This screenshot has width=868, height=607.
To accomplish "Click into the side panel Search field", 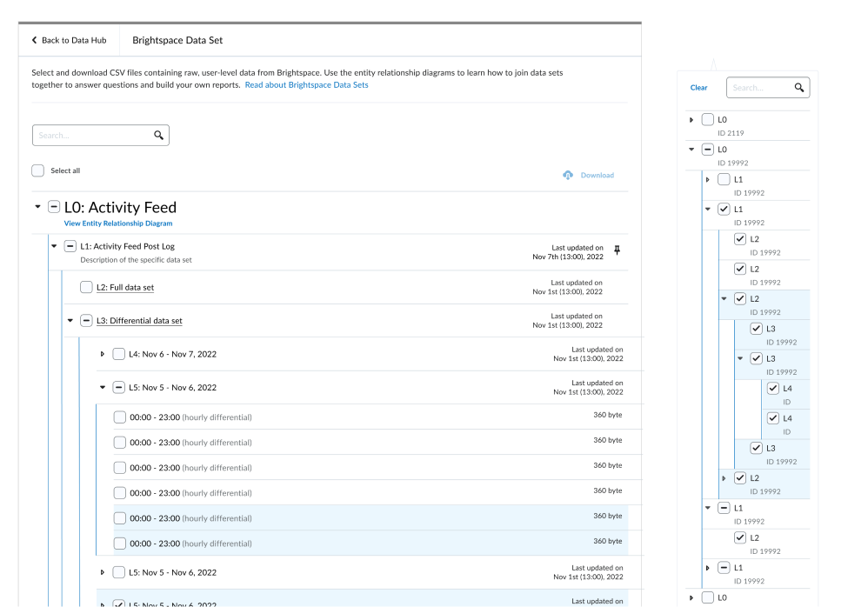I will pyautogui.click(x=768, y=88).
